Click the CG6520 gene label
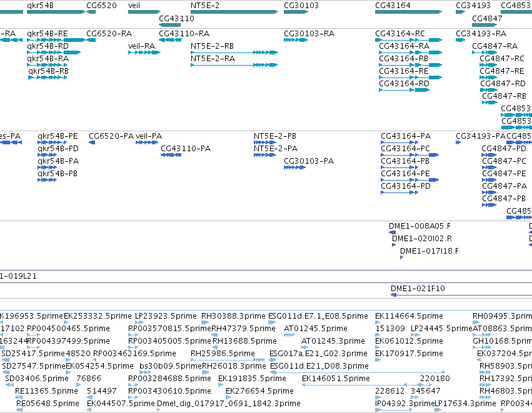Screen dimensions: 532x413 click(101, 6)
